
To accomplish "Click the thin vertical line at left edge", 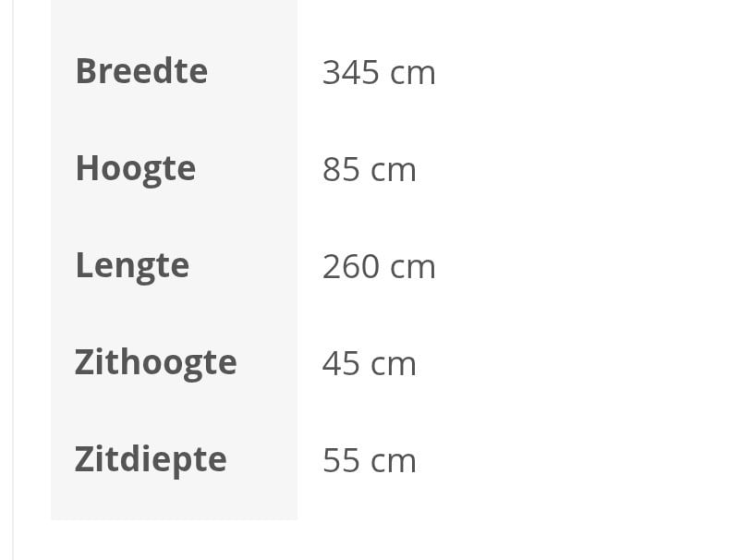I will (14, 277).
